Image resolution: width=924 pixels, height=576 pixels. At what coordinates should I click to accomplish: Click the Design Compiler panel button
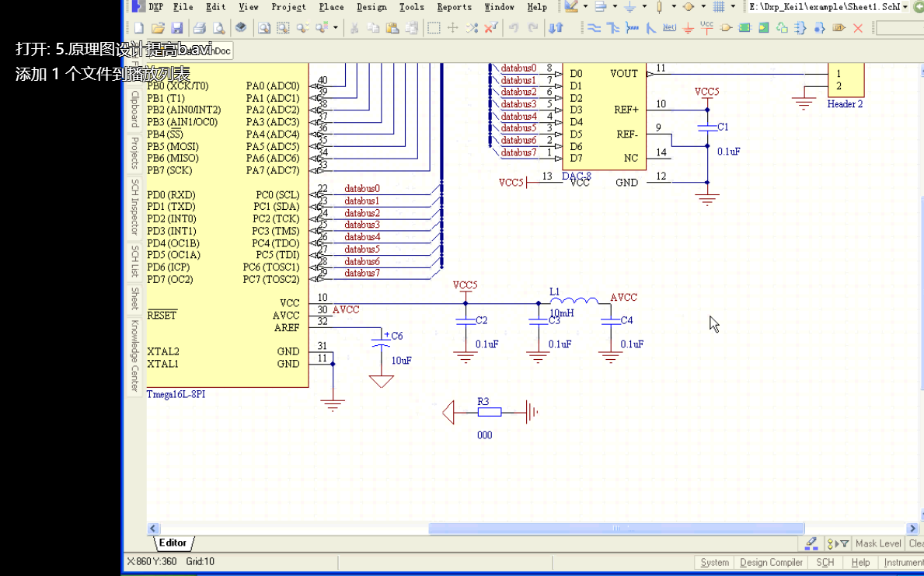[772, 563]
